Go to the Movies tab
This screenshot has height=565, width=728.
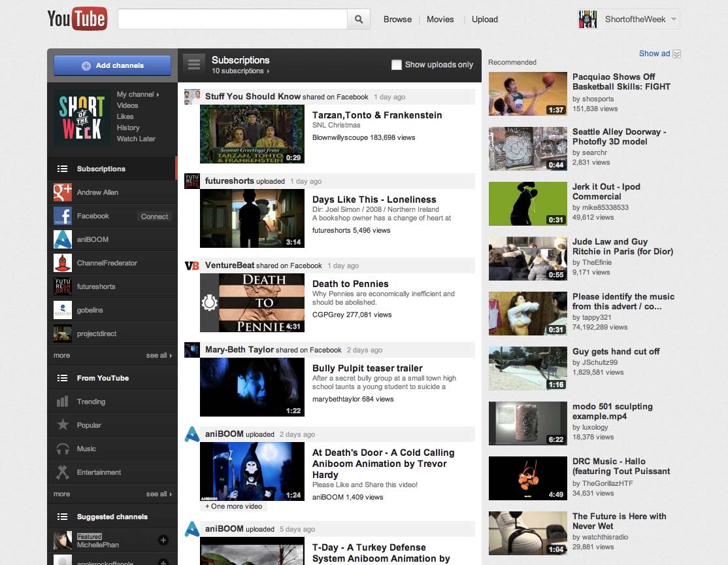click(440, 20)
